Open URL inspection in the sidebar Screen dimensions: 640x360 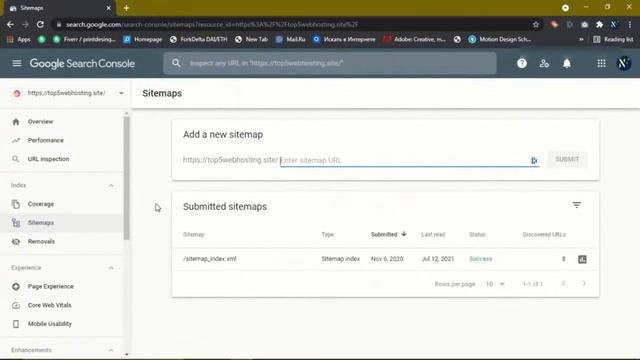[61, 159]
